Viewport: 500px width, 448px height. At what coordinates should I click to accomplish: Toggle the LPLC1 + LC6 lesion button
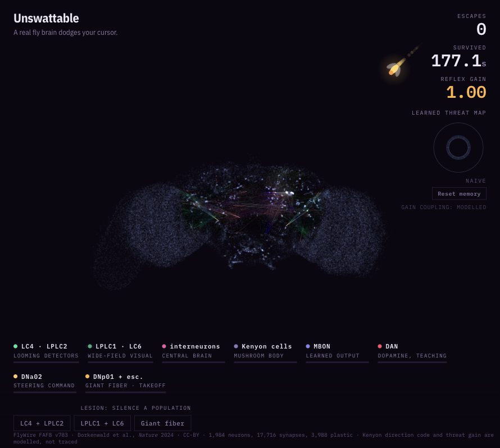[x=102, y=423]
